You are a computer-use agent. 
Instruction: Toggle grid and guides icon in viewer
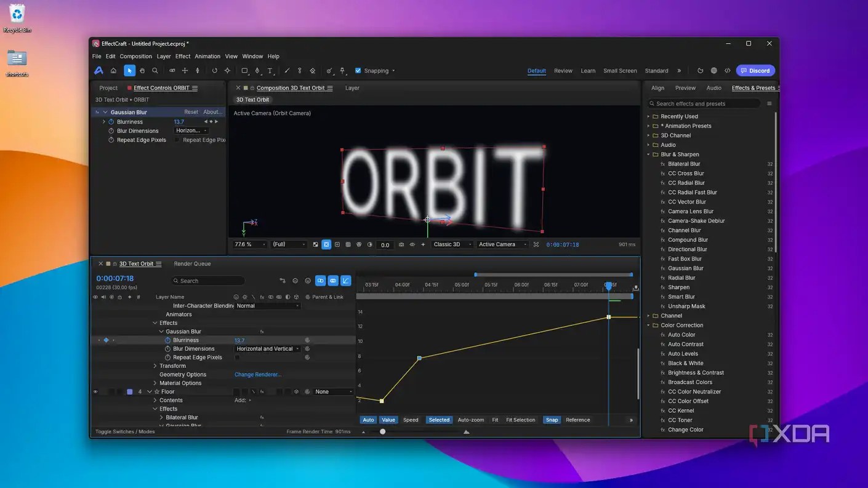(348, 244)
